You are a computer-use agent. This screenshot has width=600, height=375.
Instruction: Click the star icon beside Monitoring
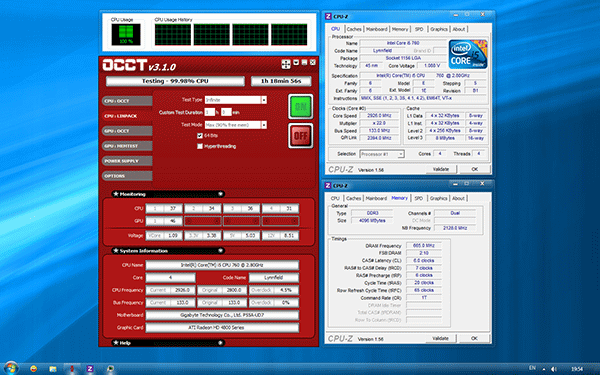116,194
